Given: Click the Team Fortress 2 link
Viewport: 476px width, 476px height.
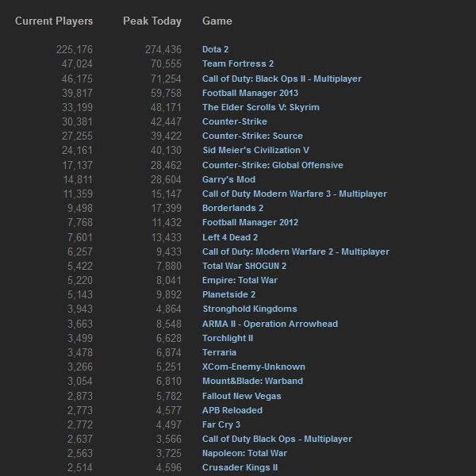Looking at the screenshot, I should pos(238,64).
